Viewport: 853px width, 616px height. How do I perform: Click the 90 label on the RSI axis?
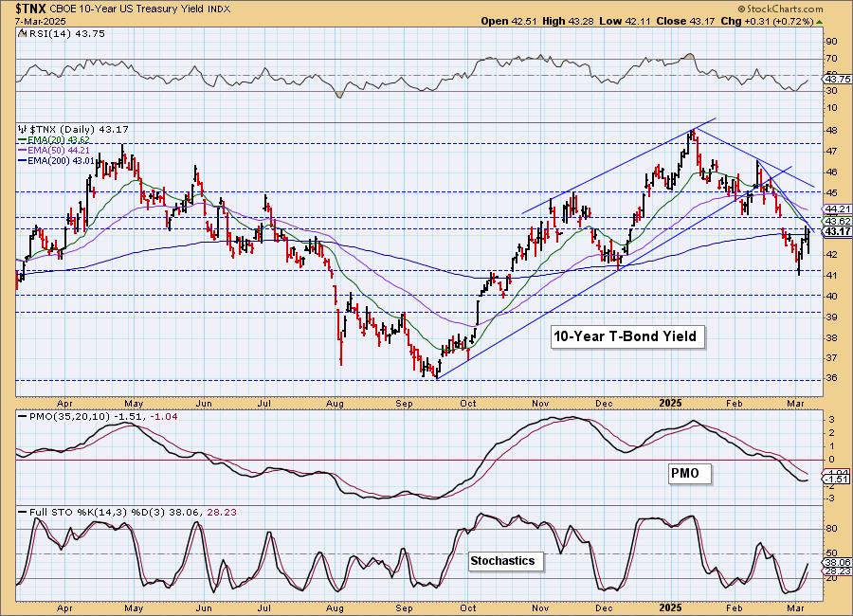pos(832,42)
